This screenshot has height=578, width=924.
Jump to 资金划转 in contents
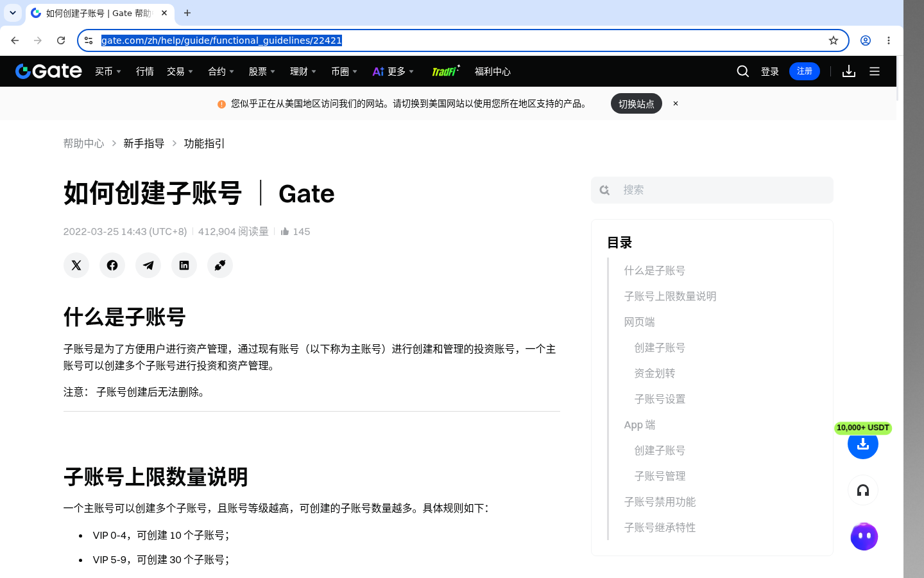point(654,373)
